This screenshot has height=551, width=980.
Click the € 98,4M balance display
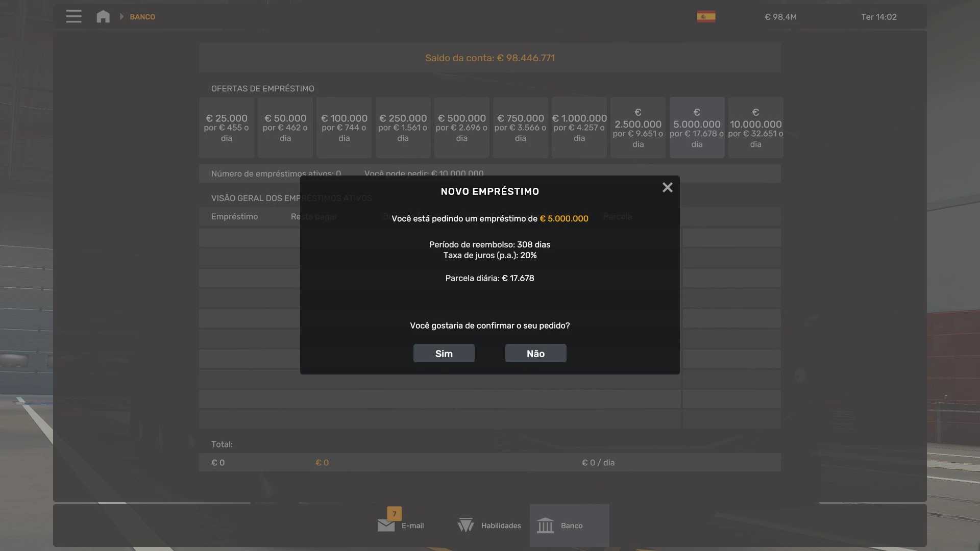[x=780, y=17]
